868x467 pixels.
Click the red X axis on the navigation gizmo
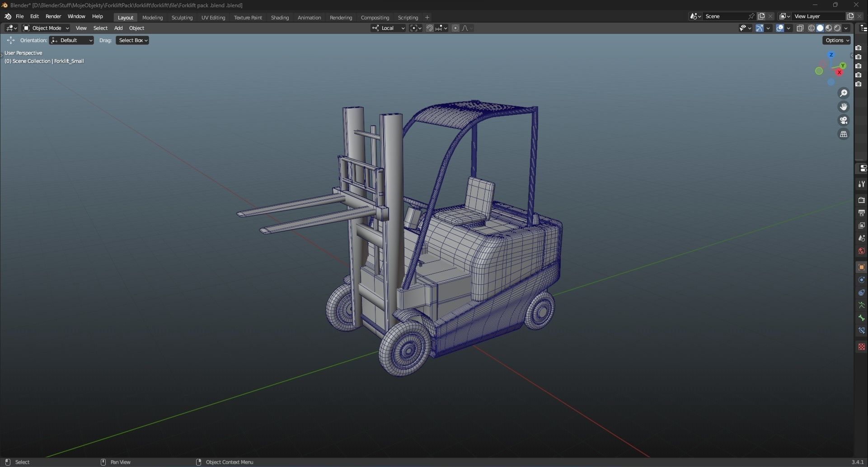click(840, 72)
